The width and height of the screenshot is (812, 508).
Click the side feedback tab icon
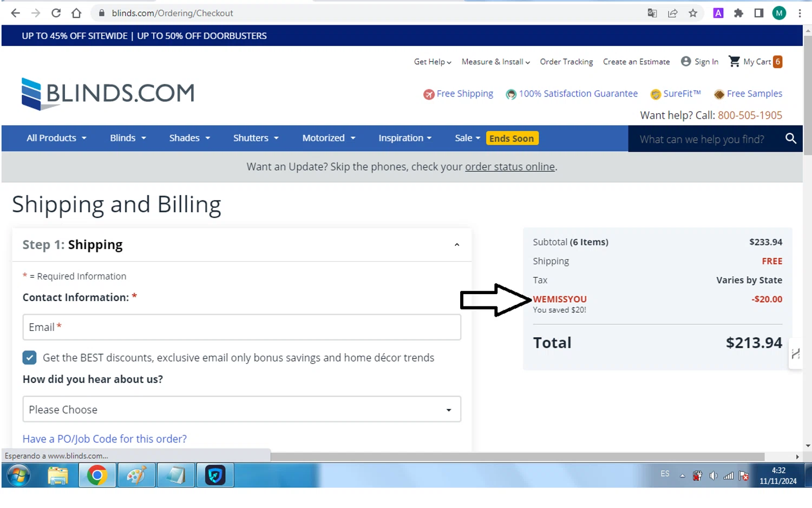(x=795, y=354)
